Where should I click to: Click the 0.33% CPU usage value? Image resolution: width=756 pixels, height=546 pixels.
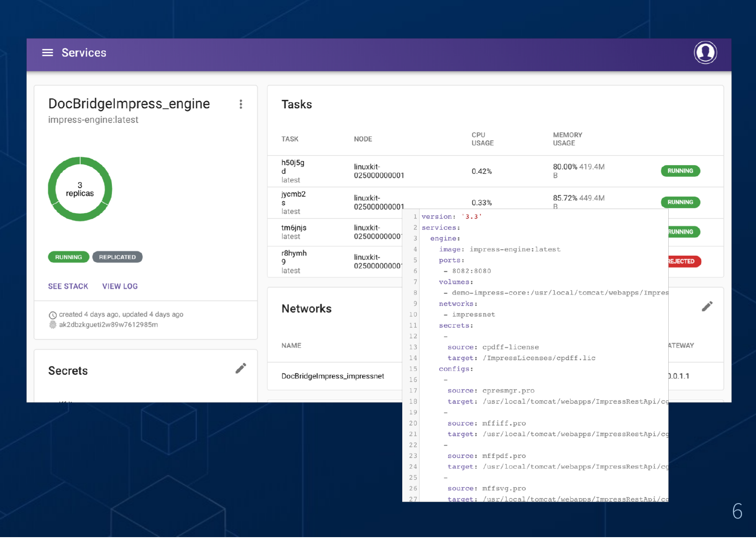482,203
